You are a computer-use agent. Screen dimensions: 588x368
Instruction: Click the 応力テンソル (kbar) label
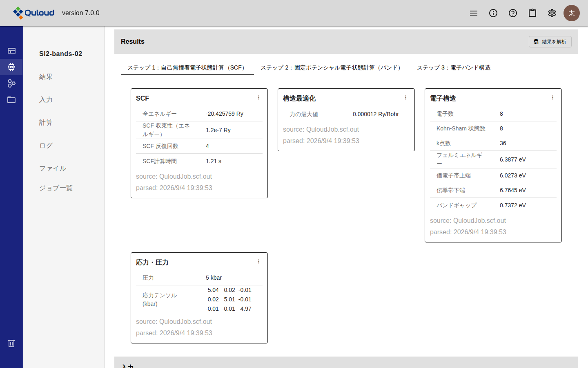pos(160,299)
